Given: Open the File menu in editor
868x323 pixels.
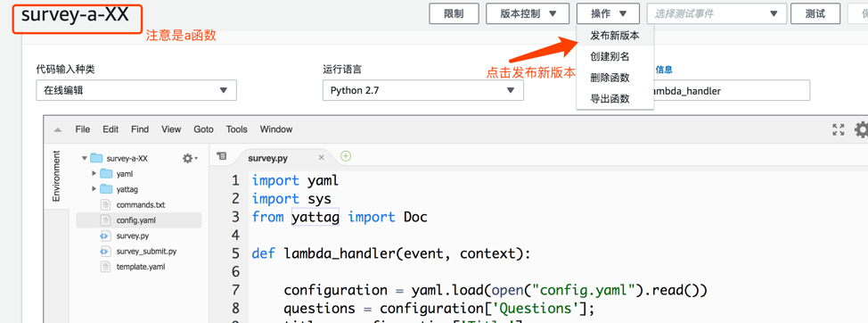Looking at the screenshot, I should pos(83,129).
